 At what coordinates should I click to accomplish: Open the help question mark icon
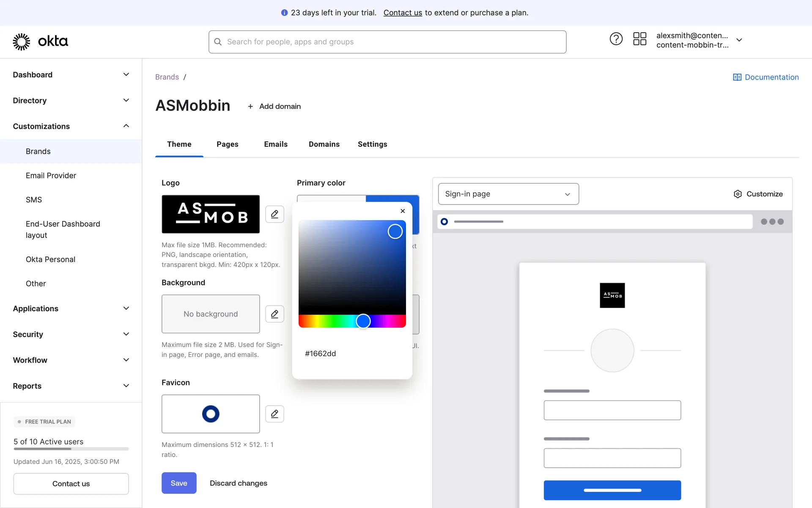(616, 39)
